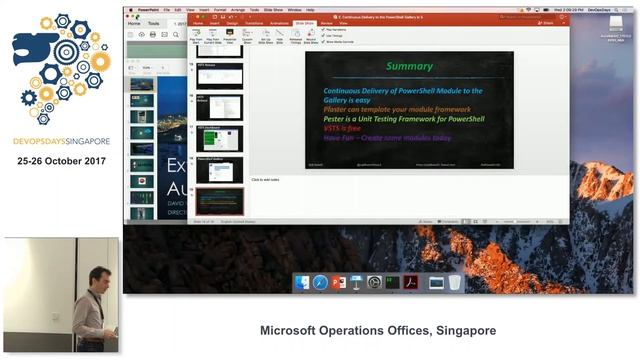Open Custom Show dropdown

(247, 36)
